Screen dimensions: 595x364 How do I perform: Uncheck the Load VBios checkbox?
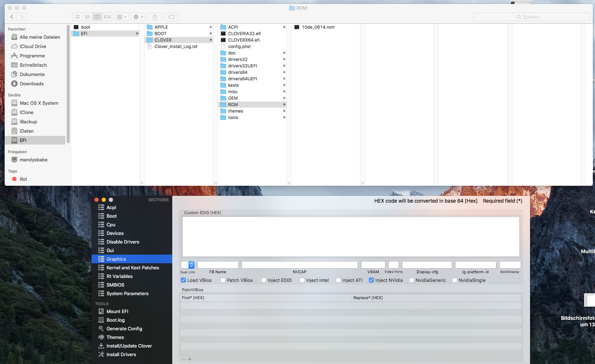183,280
